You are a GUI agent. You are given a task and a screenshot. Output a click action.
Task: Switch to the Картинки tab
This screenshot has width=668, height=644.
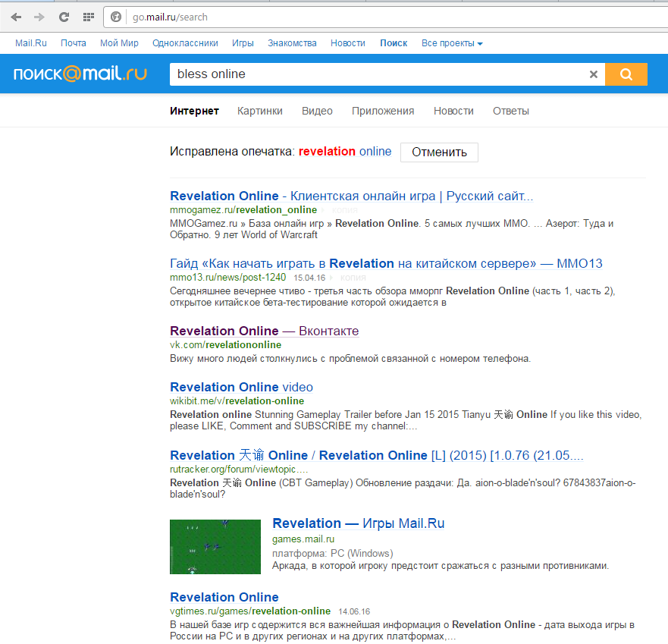(x=260, y=111)
